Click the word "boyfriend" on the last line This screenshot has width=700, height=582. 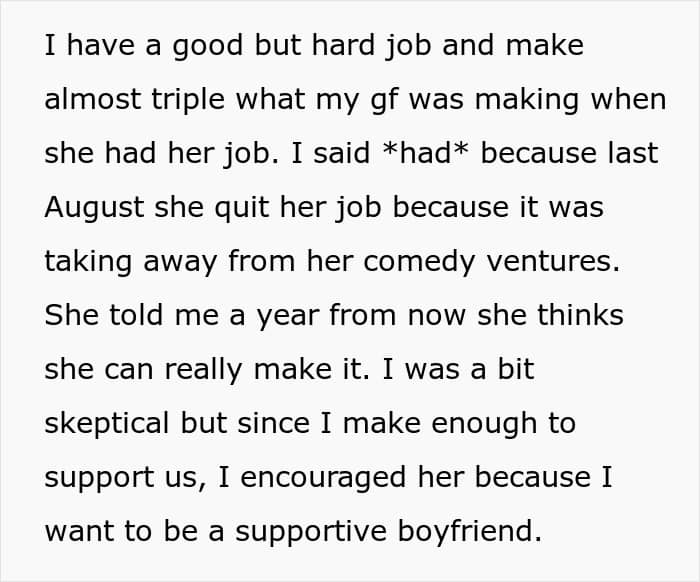pyautogui.click(x=469, y=532)
